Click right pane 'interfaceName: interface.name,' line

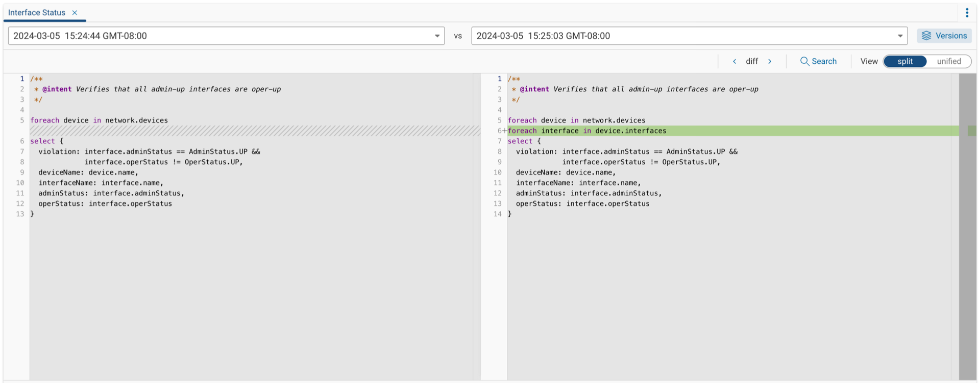(x=578, y=183)
